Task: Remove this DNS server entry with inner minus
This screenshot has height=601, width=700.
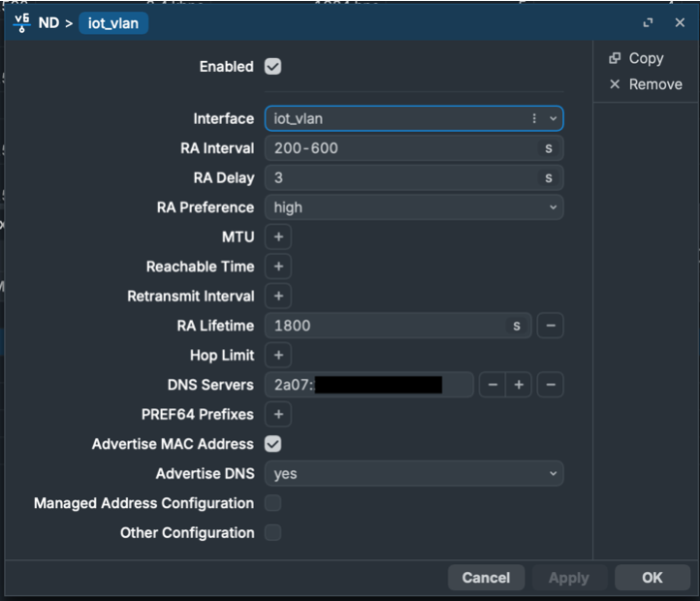Action: pyautogui.click(x=493, y=385)
